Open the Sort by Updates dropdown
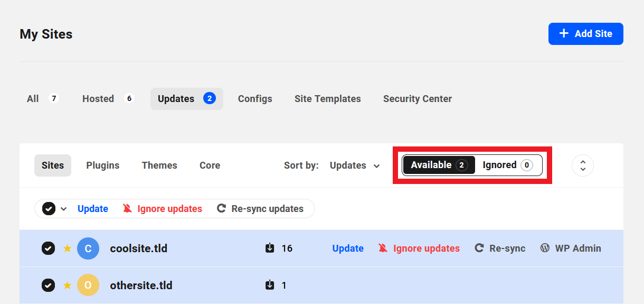The height and width of the screenshot is (304, 644). [x=354, y=165]
